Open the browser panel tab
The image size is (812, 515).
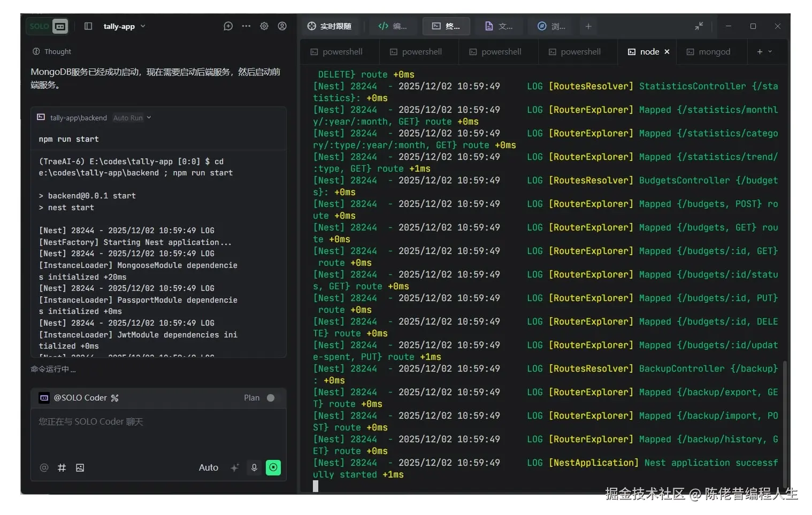tap(551, 26)
